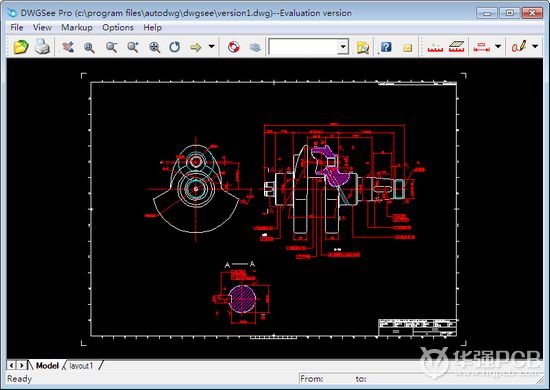This screenshot has height=390, width=550.
Task: Select the measure area tool
Action: click(x=456, y=47)
